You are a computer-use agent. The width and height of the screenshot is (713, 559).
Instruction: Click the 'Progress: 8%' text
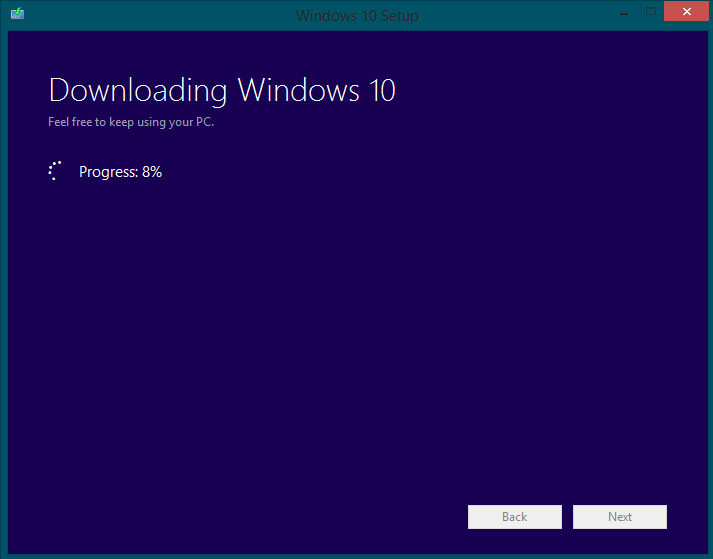(x=121, y=172)
